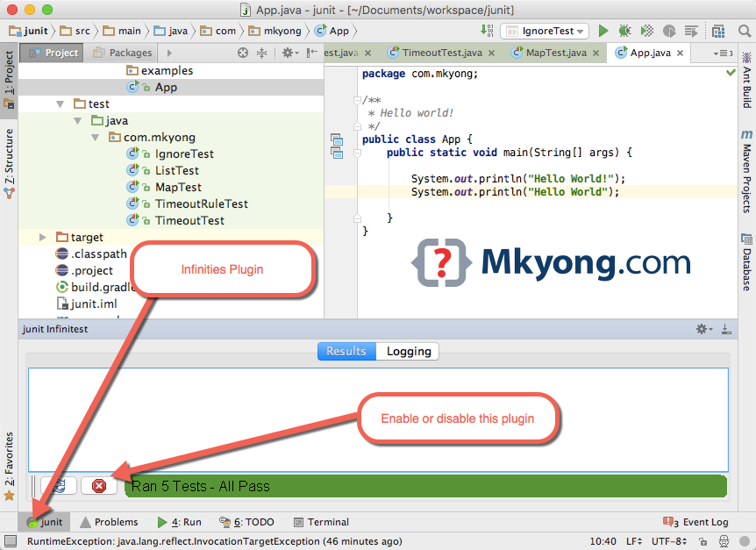The image size is (756, 550).
Task: Run the IgnoreTest configuration
Action: 603,31
